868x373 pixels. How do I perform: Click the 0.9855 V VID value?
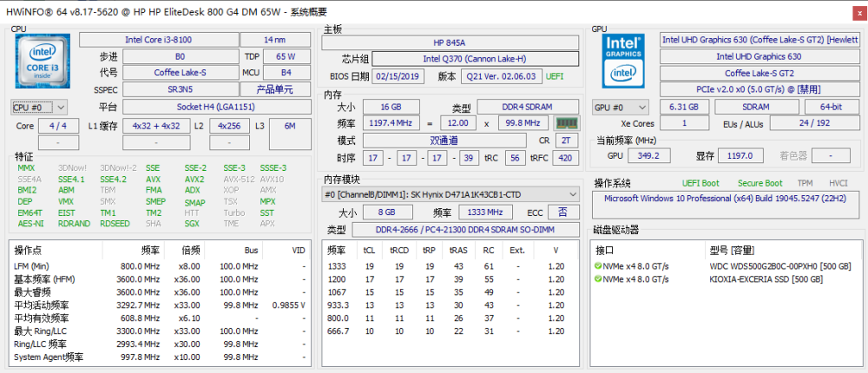(289, 305)
